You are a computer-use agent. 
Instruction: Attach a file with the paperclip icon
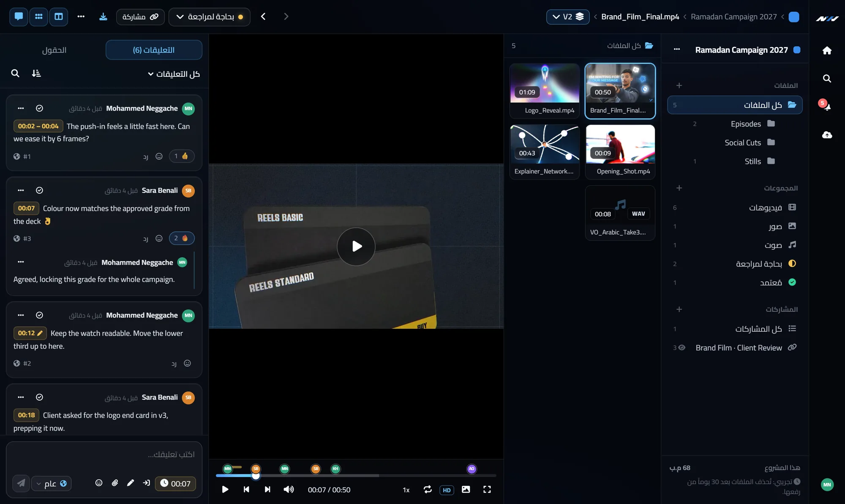click(115, 483)
